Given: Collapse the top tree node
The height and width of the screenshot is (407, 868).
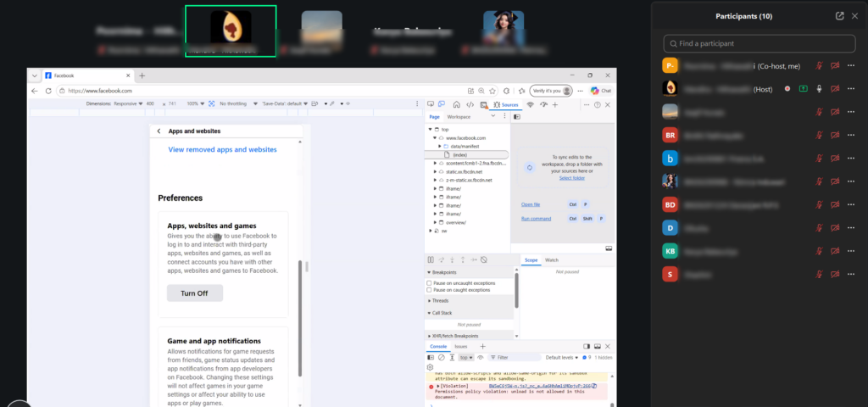Looking at the screenshot, I should [430, 129].
